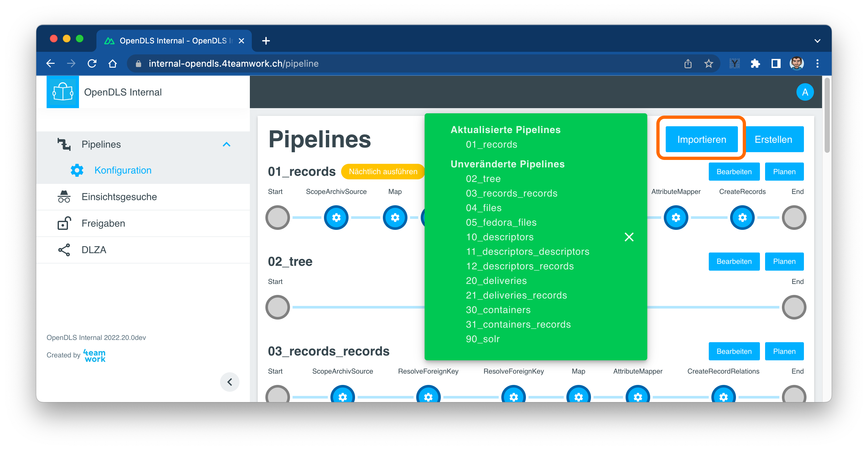Screen dimensions: 868x450
Task: Open the AttributeMapper node in 01_records
Action: [676, 218]
